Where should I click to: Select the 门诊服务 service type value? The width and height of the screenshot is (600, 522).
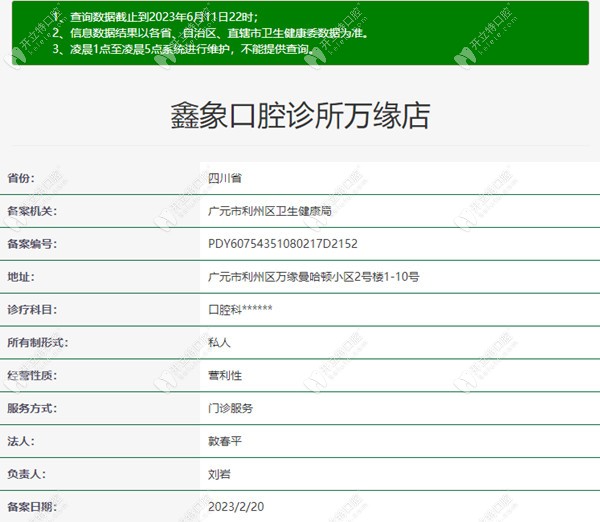point(230,408)
